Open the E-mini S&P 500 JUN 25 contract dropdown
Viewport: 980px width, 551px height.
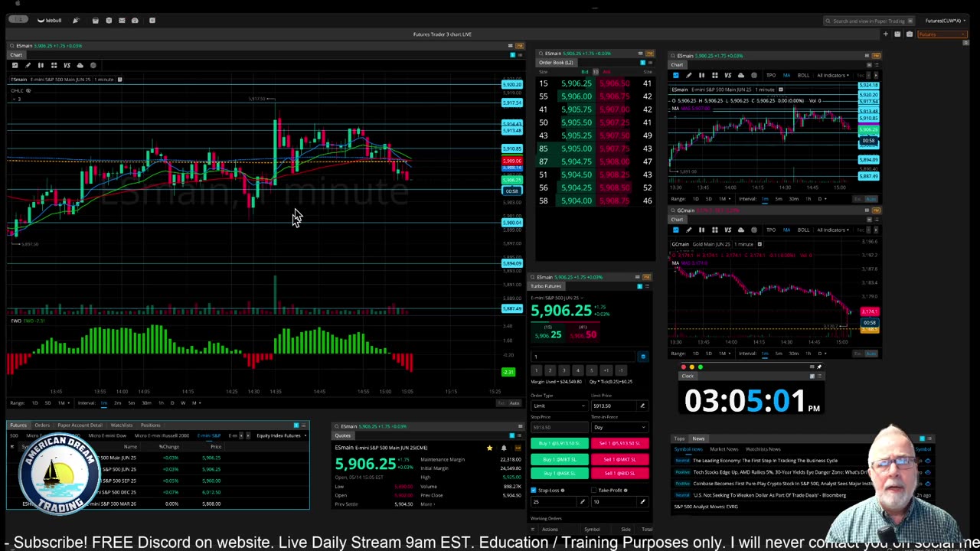pyautogui.click(x=557, y=298)
